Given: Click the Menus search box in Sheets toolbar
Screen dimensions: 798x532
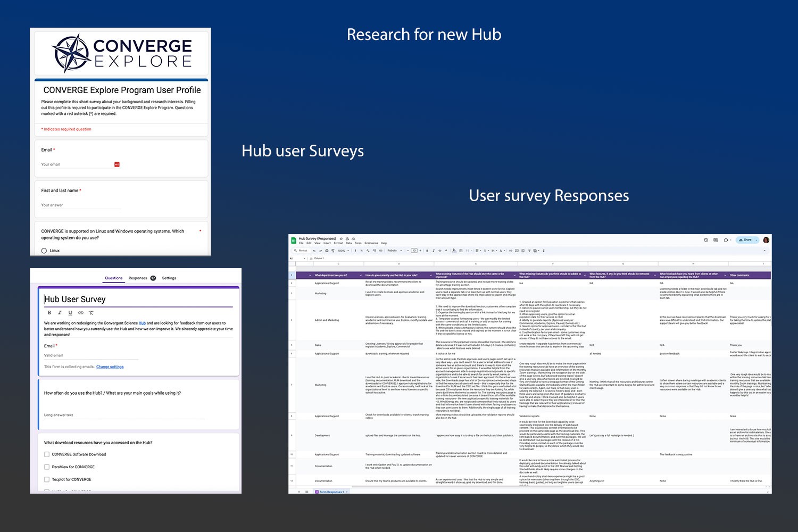Looking at the screenshot, I should pos(301,251).
